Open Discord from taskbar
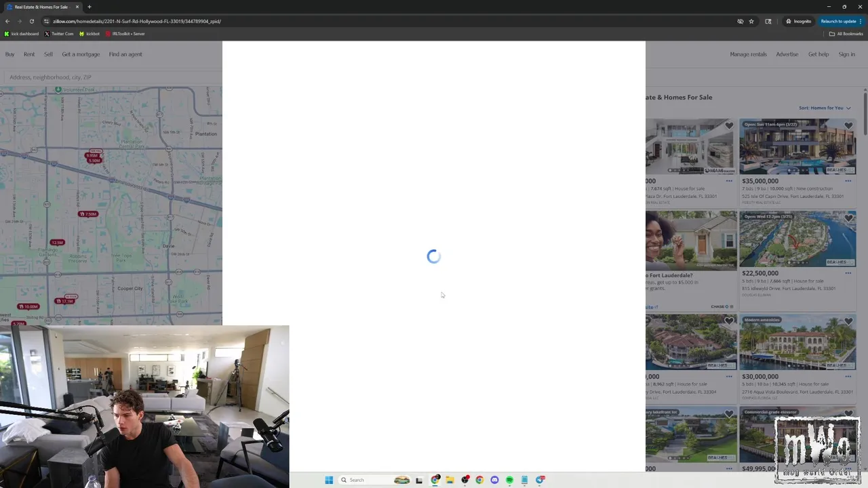The width and height of the screenshot is (868, 488). (494, 480)
